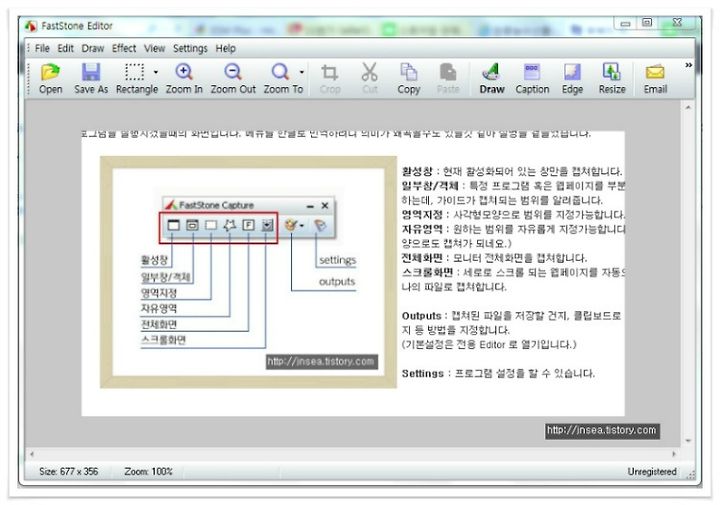720x505 pixels.
Task: Click the 'Outputs' bold heading text
Action: (x=421, y=316)
